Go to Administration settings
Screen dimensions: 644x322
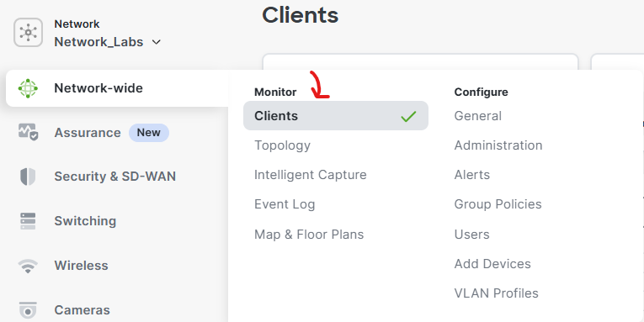point(498,145)
